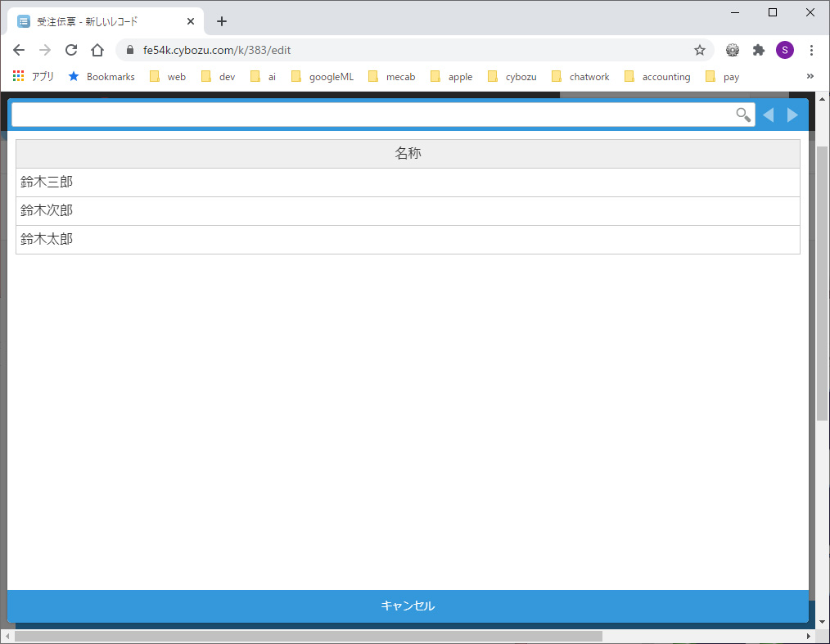Open the Chrome extensions puzzle icon
The image size is (830, 644).
pyautogui.click(x=759, y=50)
